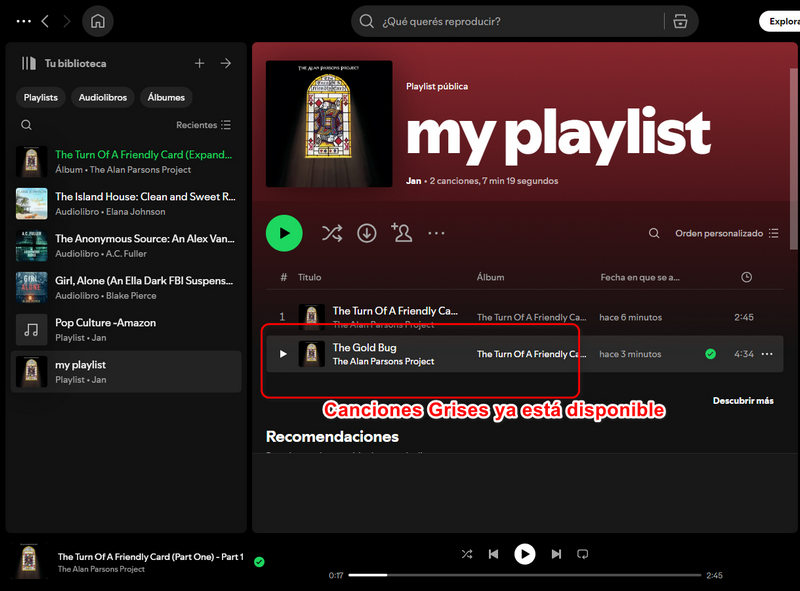This screenshot has height=591, width=800.
Task: Open the search-within-playlist magnifying glass
Action: 653,232
